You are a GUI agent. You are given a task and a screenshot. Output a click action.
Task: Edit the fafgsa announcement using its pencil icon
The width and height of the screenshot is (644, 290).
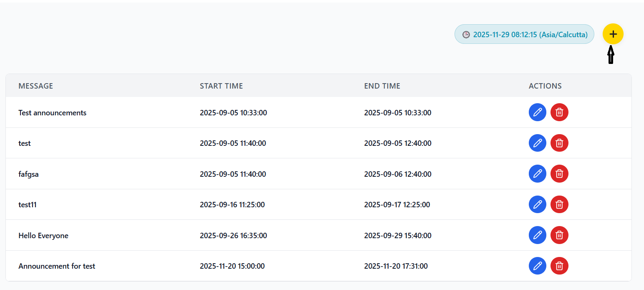click(x=538, y=173)
